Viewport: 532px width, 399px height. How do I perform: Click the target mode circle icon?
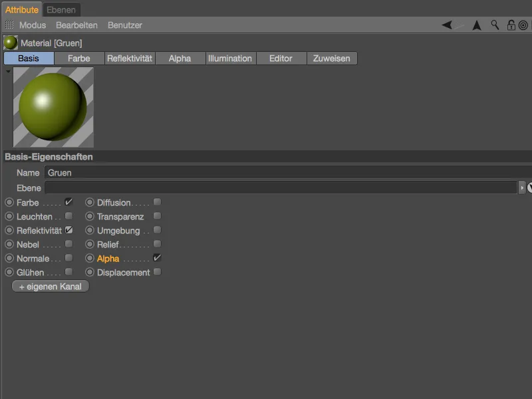pyautogui.click(x=523, y=25)
